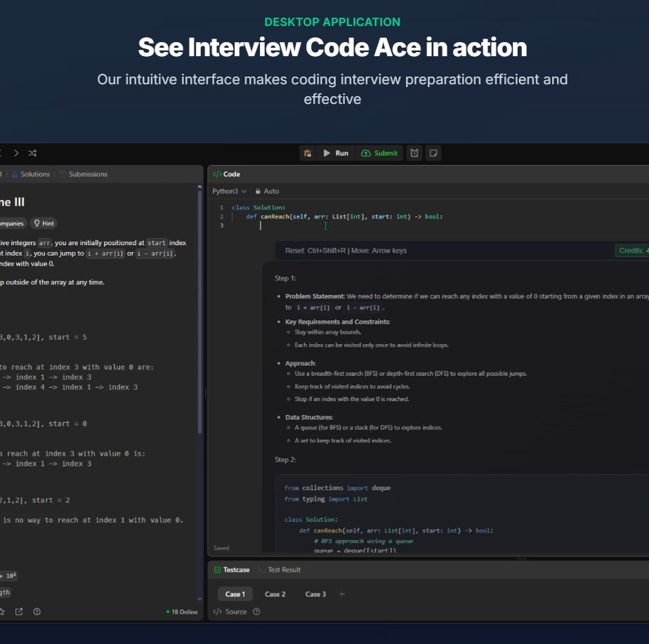Viewport: 649px width, 644px height.
Task: Click 'def canReach' in editor line 2
Action: (x=268, y=216)
